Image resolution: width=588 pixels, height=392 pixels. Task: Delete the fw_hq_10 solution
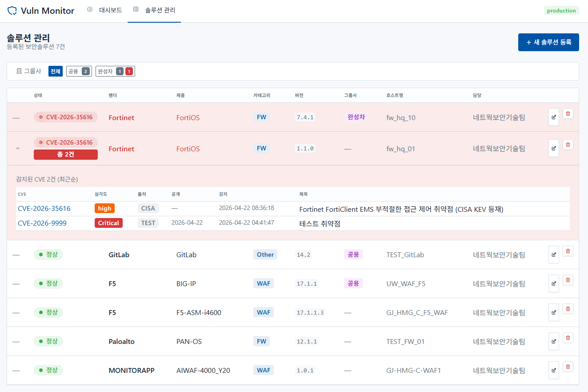pos(568,113)
